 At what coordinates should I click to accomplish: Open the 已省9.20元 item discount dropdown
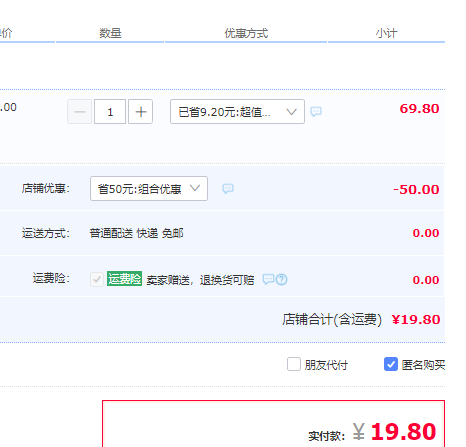tap(237, 112)
